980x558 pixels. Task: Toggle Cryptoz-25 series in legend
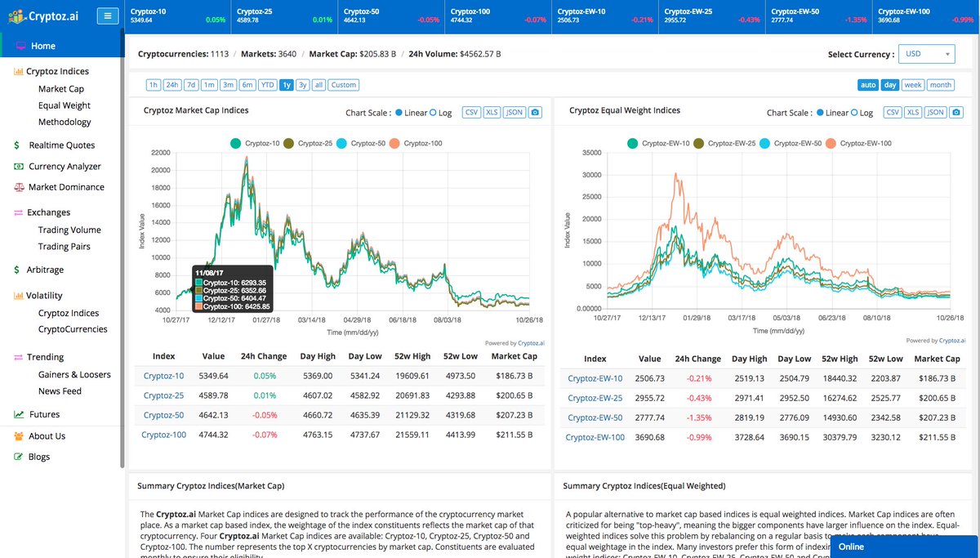point(307,143)
